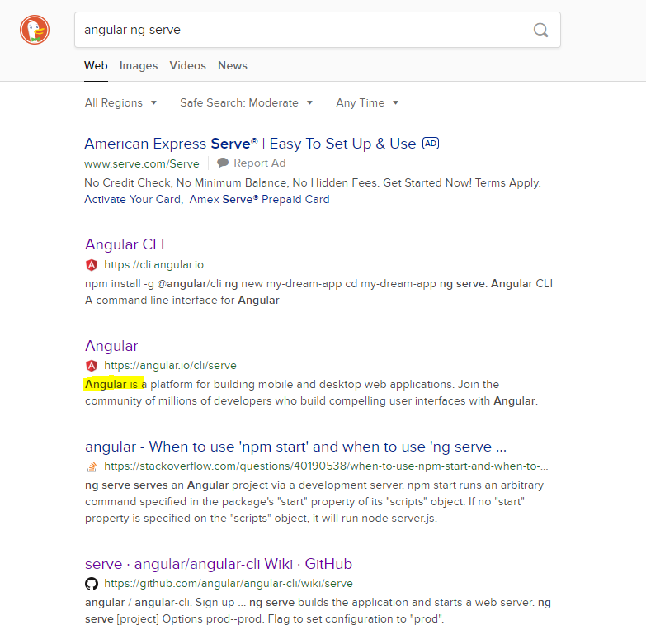646x644 pixels.
Task: Click the github.com angular-cli wiki serve URL
Action: pyautogui.click(x=229, y=584)
